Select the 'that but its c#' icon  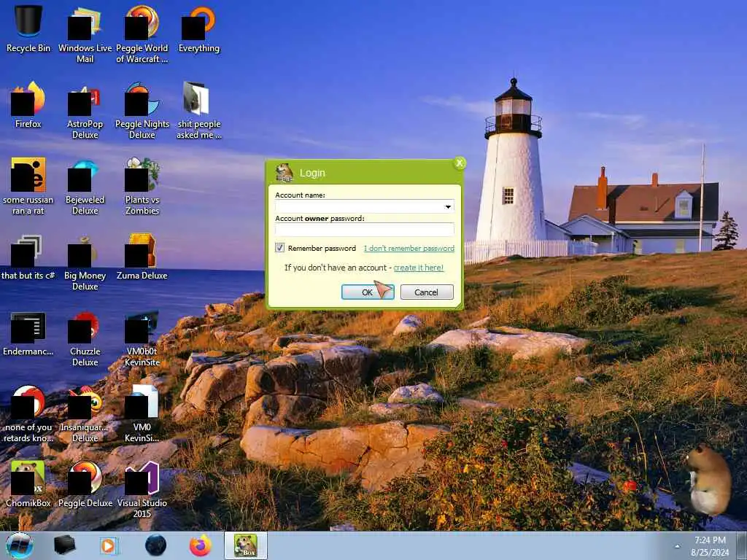coord(28,257)
